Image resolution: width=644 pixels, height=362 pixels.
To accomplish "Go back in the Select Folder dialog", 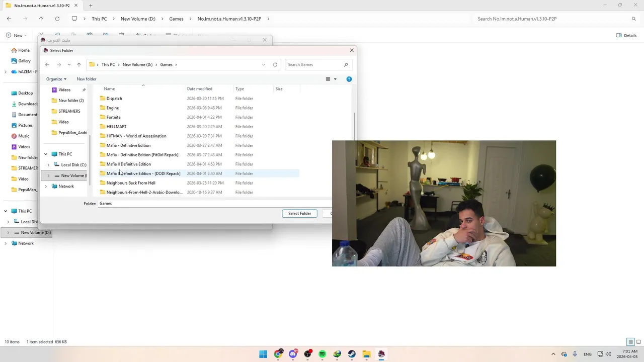I will click(47, 64).
